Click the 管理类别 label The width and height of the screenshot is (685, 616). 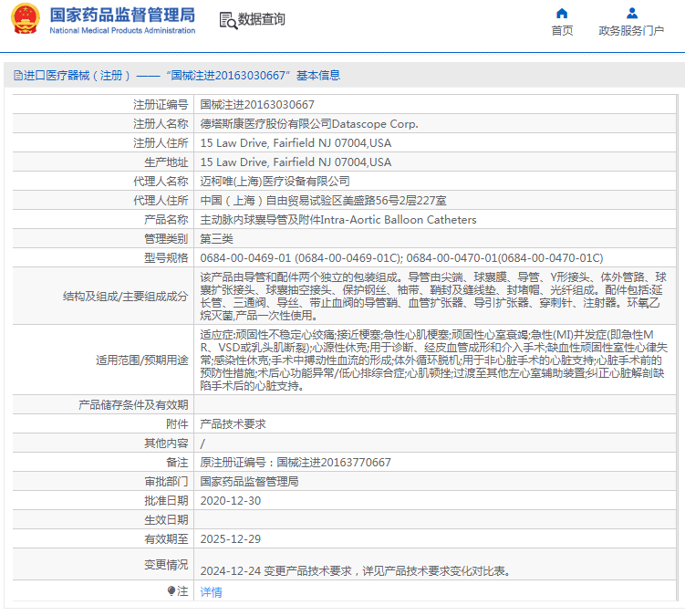pyautogui.click(x=166, y=239)
